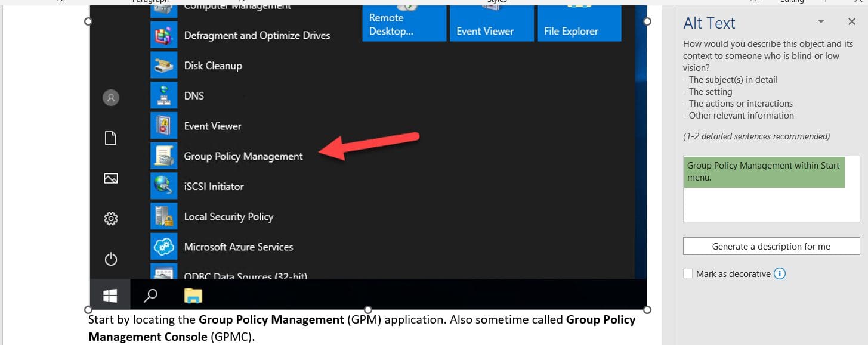The width and height of the screenshot is (868, 345).
Task: Click the Windows Start button in image
Action: tap(110, 295)
